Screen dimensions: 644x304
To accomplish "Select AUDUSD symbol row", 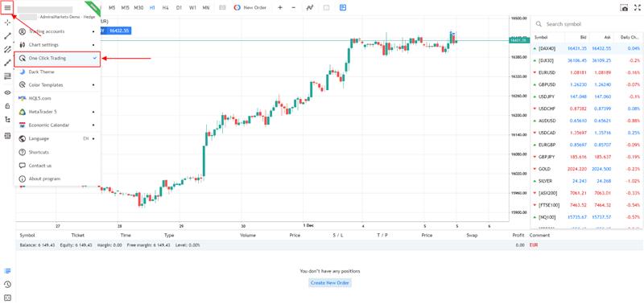I will tap(588, 121).
